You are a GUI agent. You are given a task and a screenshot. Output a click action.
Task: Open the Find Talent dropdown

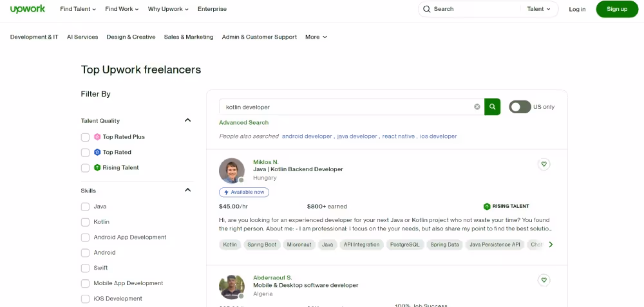pos(78,9)
